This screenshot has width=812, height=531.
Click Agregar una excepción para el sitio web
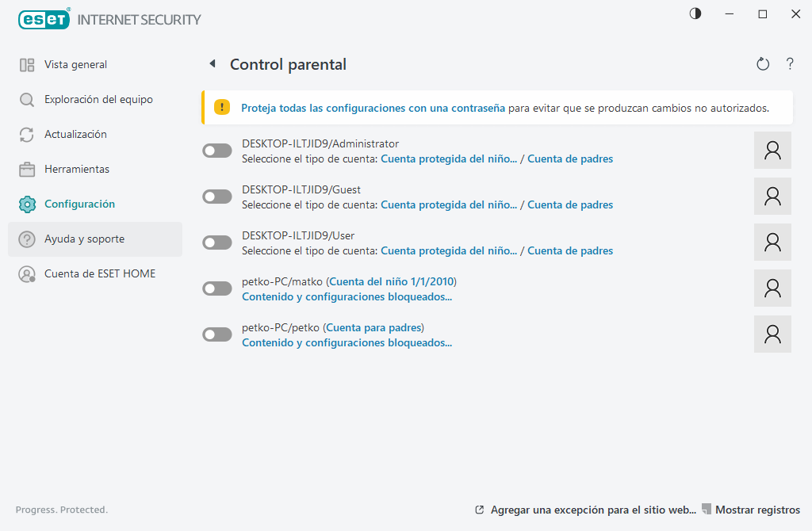pyautogui.click(x=593, y=510)
